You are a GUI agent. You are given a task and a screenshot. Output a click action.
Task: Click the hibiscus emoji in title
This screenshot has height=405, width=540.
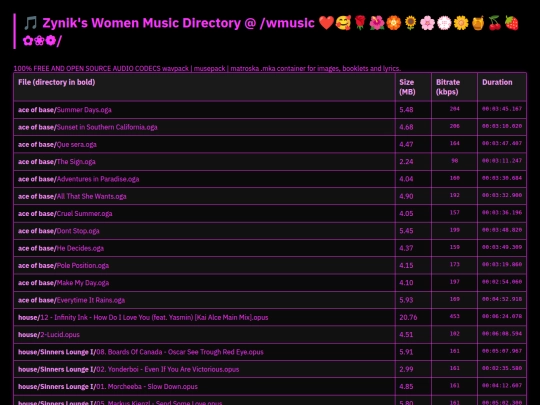coord(377,23)
